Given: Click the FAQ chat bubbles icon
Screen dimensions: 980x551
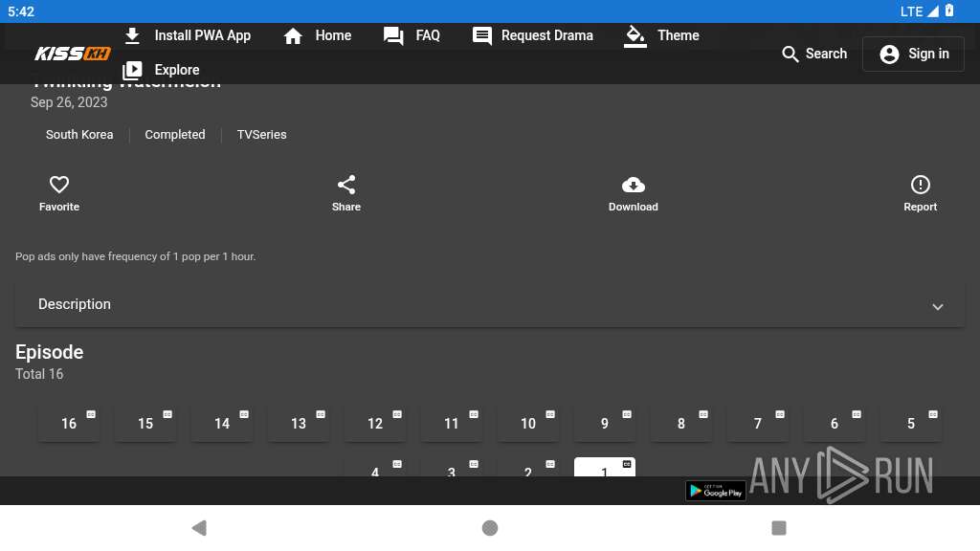Looking at the screenshot, I should (x=393, y=35).
